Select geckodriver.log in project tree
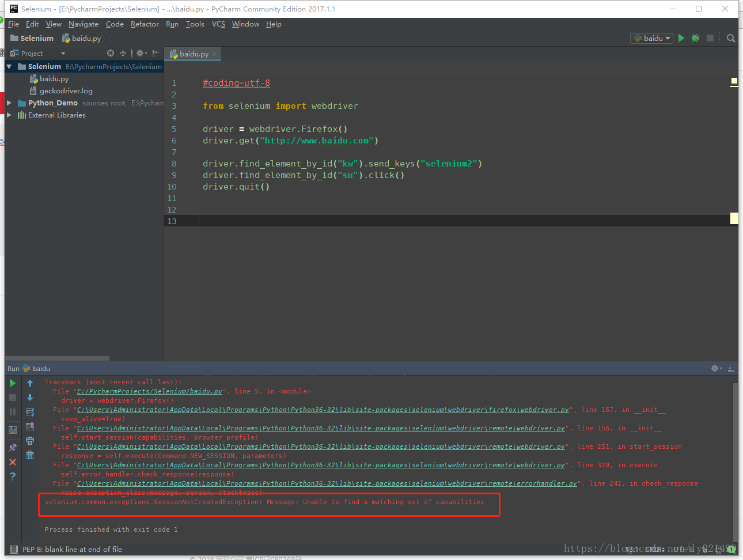This screenshot has height=560, width=743. tap(66, 91)
